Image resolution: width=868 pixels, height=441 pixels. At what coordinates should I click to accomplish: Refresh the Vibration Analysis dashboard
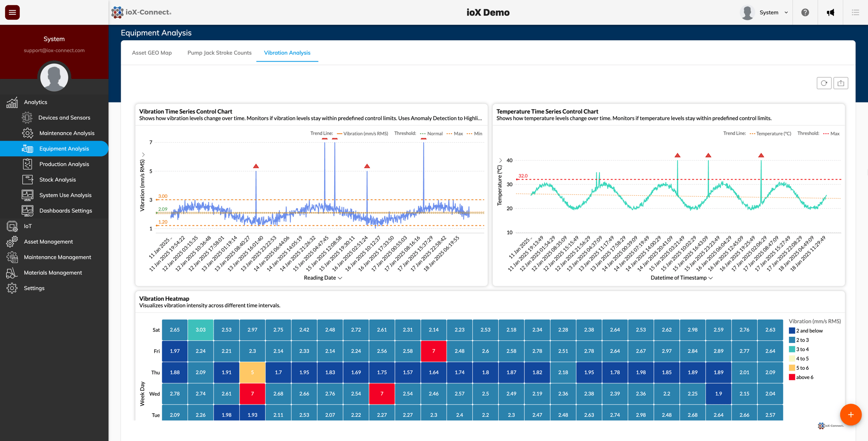click(x=824, y=83)
